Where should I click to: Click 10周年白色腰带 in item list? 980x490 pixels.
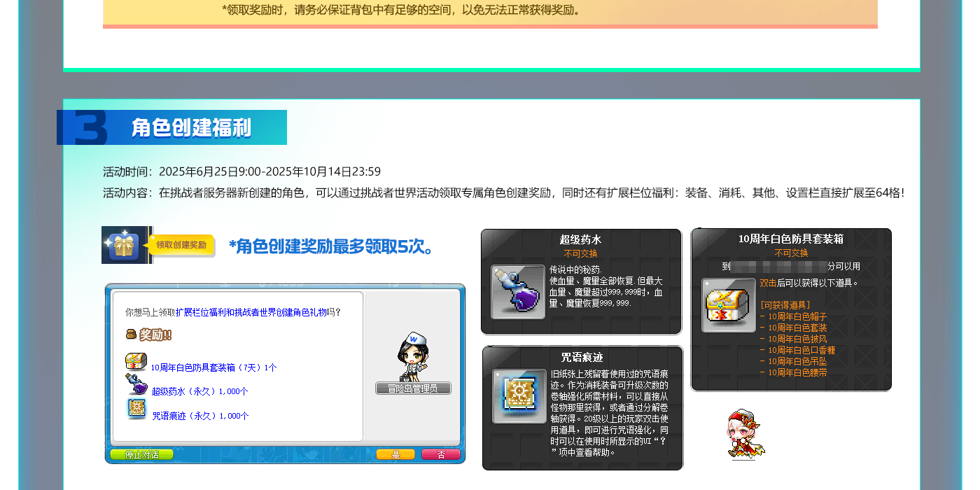point(797,372)
